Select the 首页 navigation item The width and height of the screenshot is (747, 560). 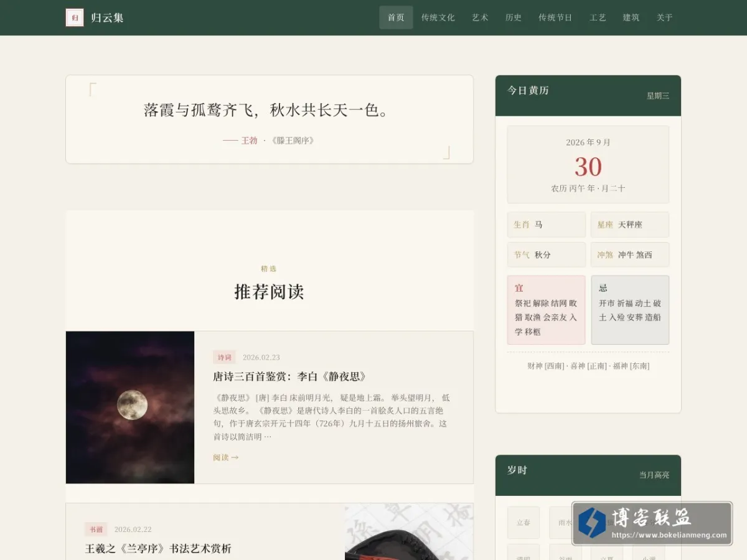pyautogui.click(x=396, y=17)
